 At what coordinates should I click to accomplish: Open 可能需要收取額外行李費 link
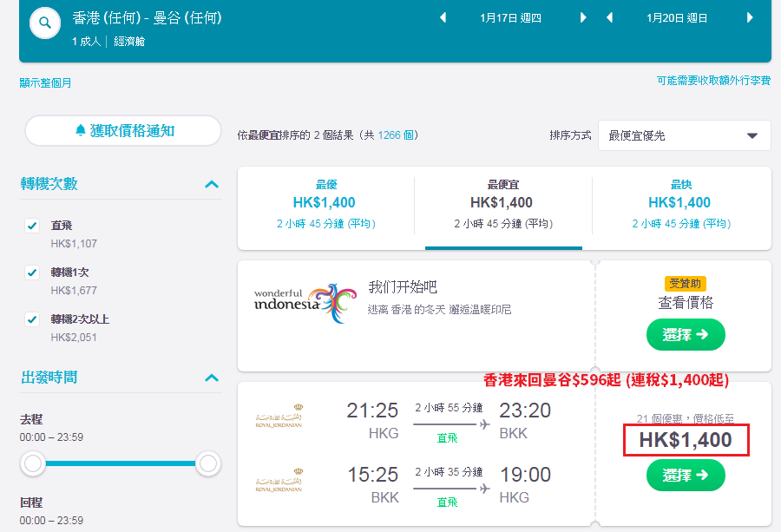tap(713, 80)
